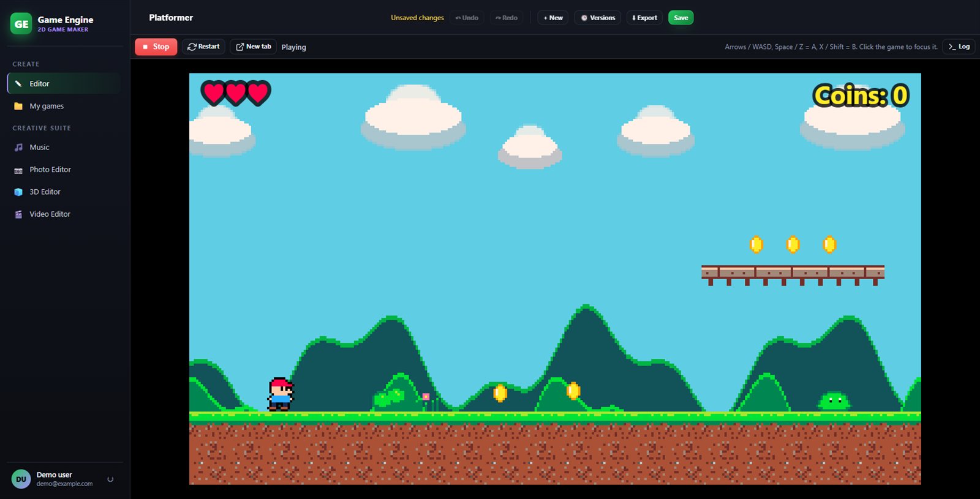The image size is (980, 499).
Task: Click the demo@example.com email text
Action: click(64, 484)
